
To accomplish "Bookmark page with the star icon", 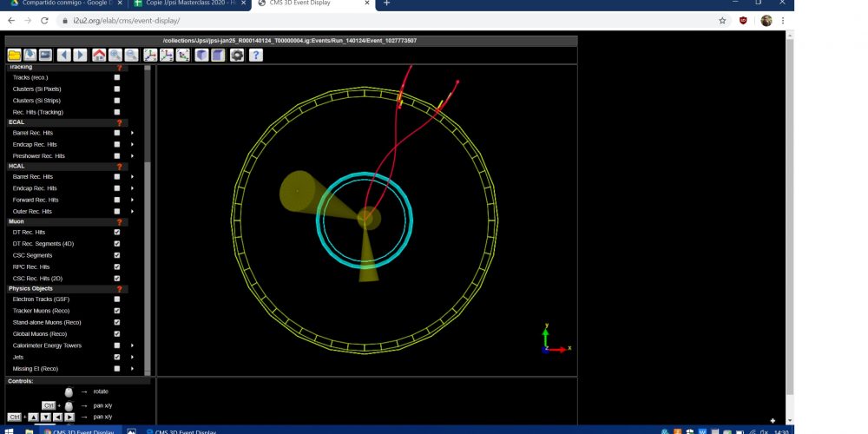I will 722,21.
